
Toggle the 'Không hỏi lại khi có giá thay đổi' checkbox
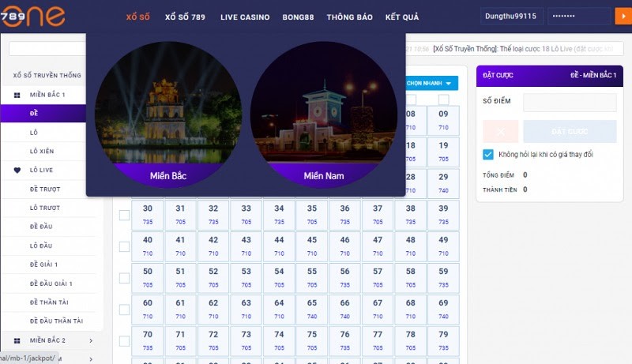[488, 155]
